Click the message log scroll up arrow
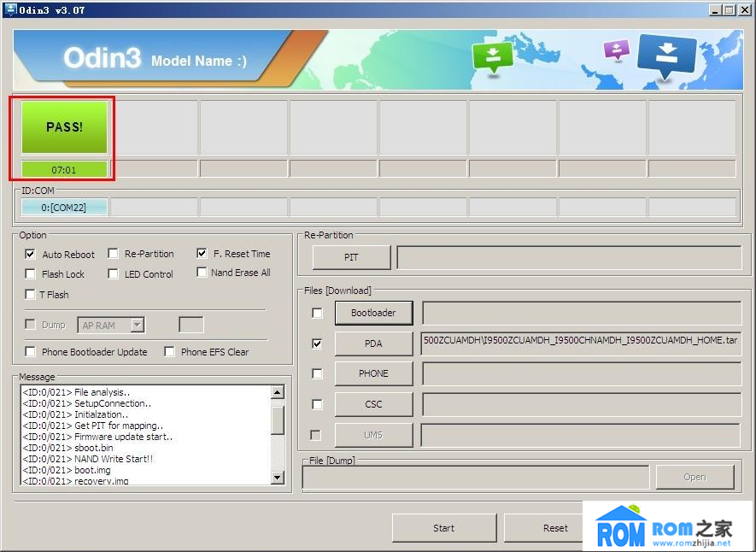756x552 pixels. (x=278, y=392)
